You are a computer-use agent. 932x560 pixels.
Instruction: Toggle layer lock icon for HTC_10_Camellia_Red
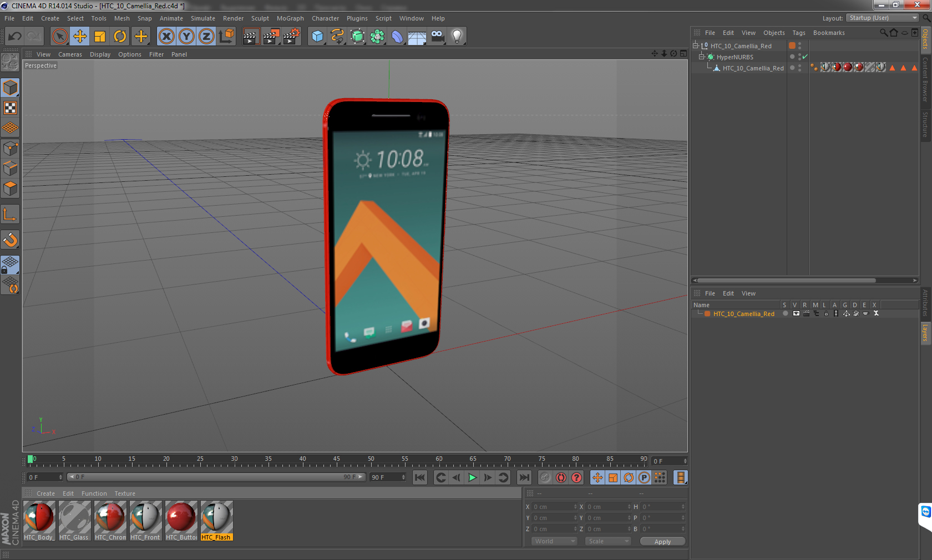(x=826, y=313)
